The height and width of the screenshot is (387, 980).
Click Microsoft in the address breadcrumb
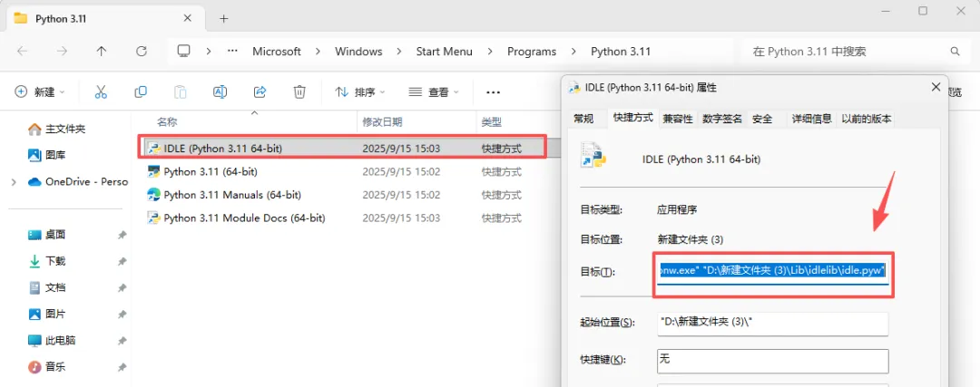tap(276, 51)
